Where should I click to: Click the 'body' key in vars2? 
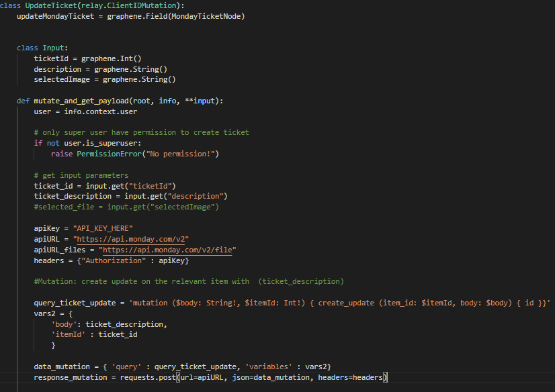(64, 324)
